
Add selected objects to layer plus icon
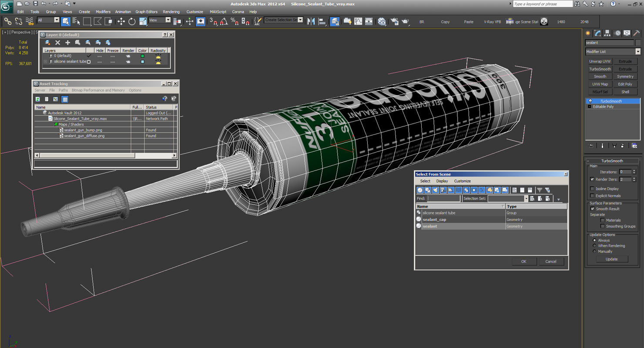coord(67,43)
